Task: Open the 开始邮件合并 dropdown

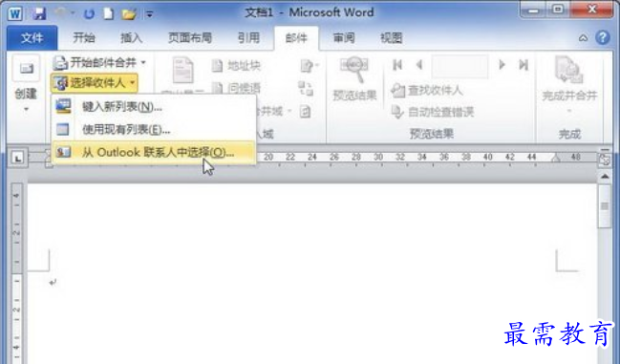Action: point(99,62)
